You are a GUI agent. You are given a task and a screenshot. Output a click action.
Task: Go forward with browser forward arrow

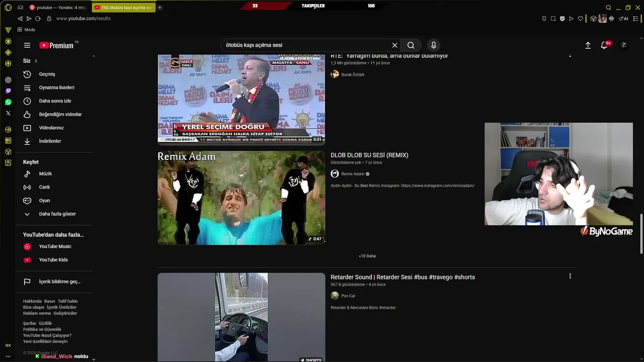point(29,19)
